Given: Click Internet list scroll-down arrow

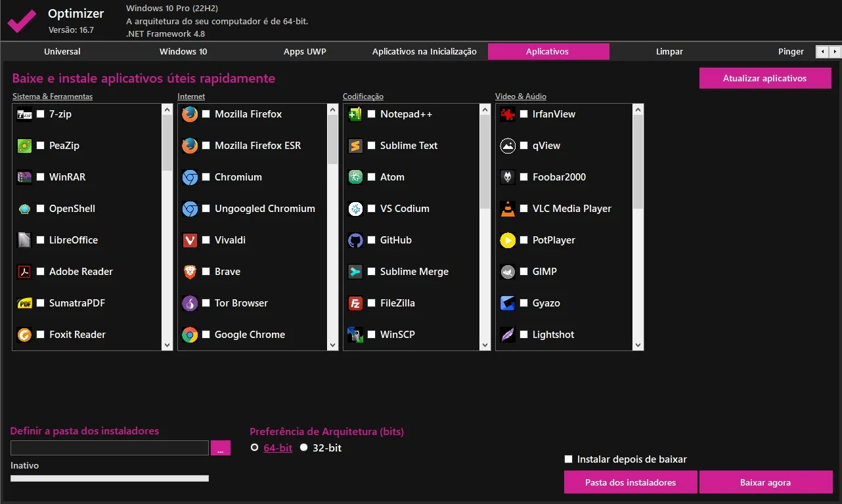Looking at the screenshot, I should click(332, 345).
